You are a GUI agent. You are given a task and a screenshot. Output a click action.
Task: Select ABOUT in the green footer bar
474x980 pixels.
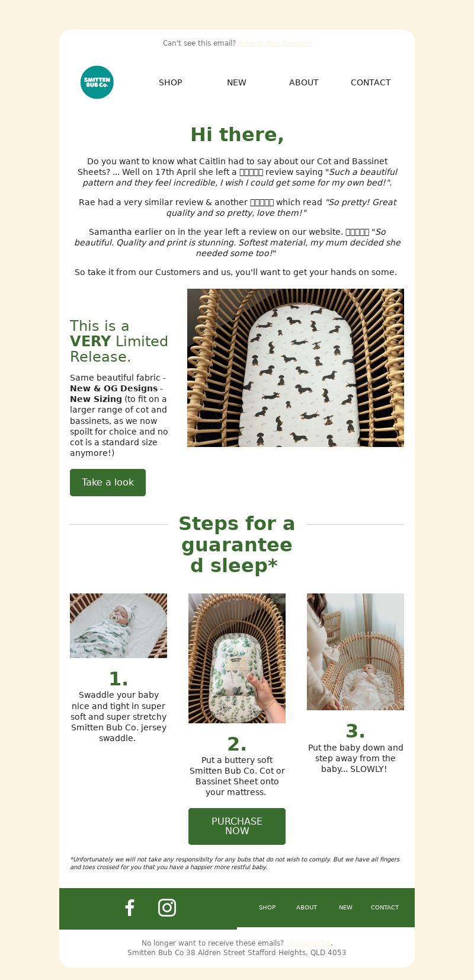point(307,908)
